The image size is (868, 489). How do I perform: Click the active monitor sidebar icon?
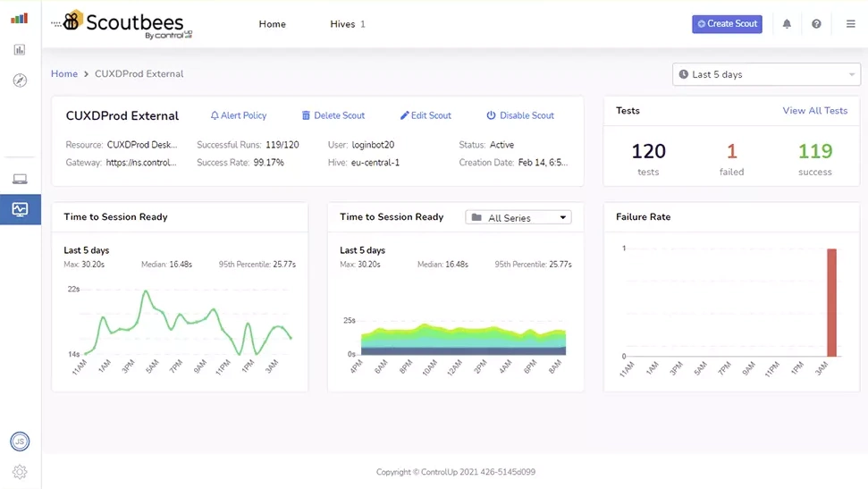[x=20, y=210]
